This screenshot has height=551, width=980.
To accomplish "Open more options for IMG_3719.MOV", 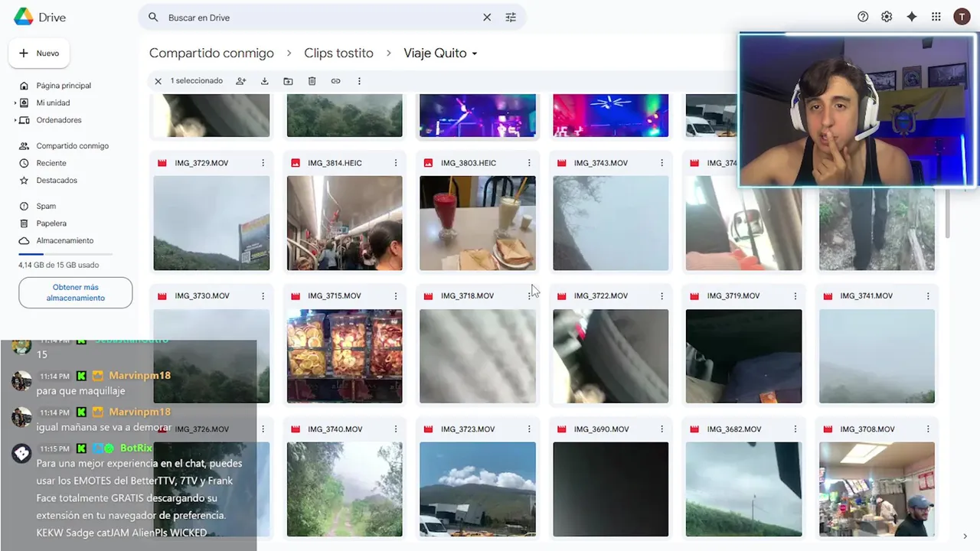I will [x=795, y=296].
